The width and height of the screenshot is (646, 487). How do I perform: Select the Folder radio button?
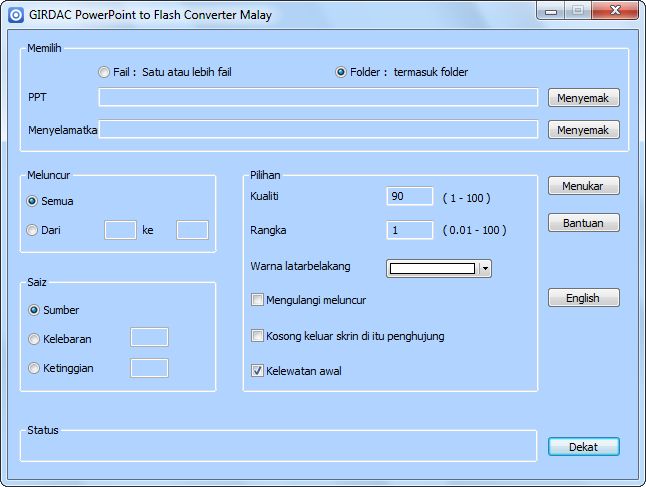341,72
